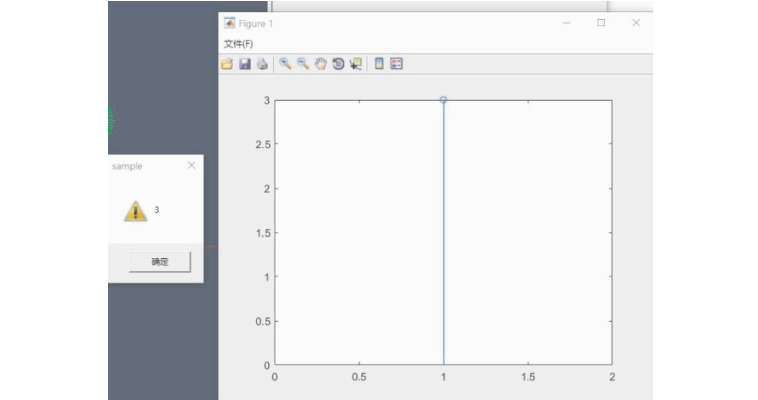This screenshot has height=400, width=758.
Task: Close the Figure 1 window
Action: point(636,23)
